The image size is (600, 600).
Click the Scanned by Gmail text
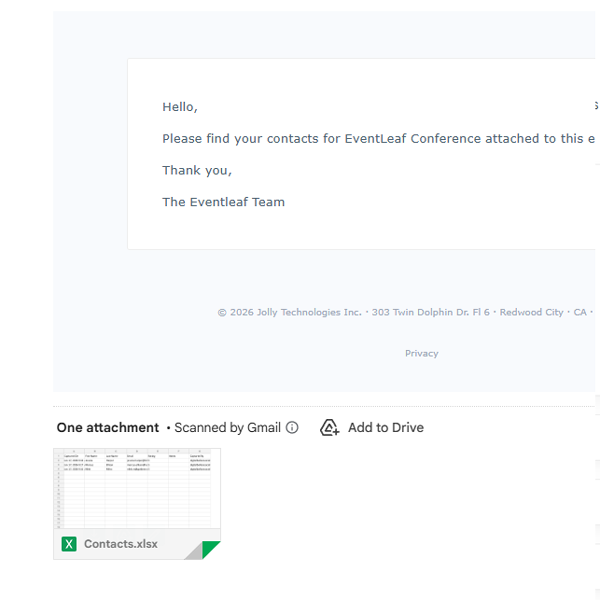click(227, 427)
